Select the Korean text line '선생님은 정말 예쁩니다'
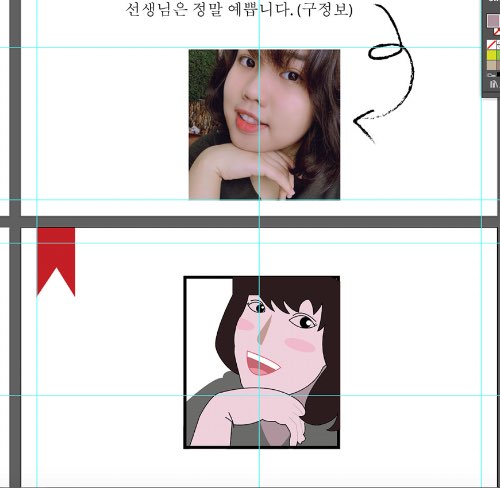This screenshot has height=488, width=500. point(208,10)
